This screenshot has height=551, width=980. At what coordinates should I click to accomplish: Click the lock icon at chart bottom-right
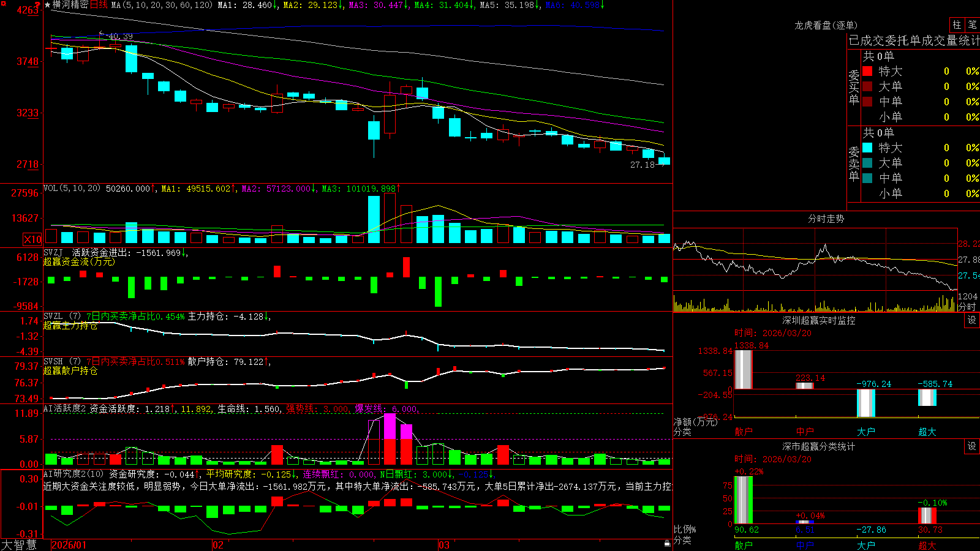point(667,544)
